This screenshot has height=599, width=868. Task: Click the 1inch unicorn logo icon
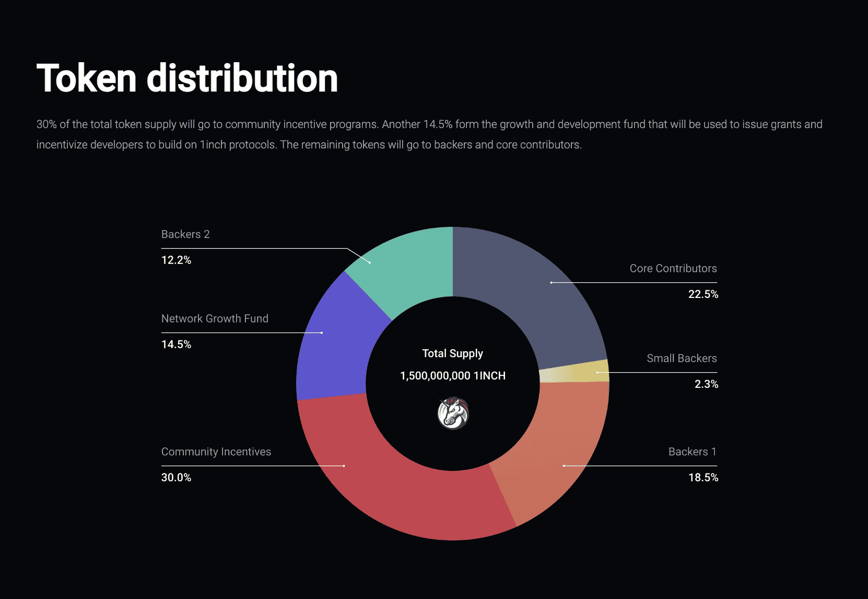coord(453,413)
